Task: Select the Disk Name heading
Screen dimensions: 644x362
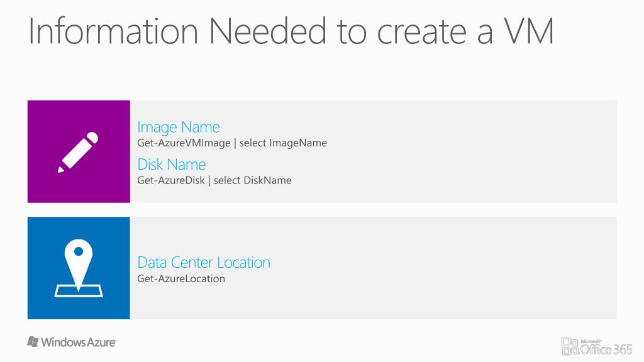Action: coord(172,165)
